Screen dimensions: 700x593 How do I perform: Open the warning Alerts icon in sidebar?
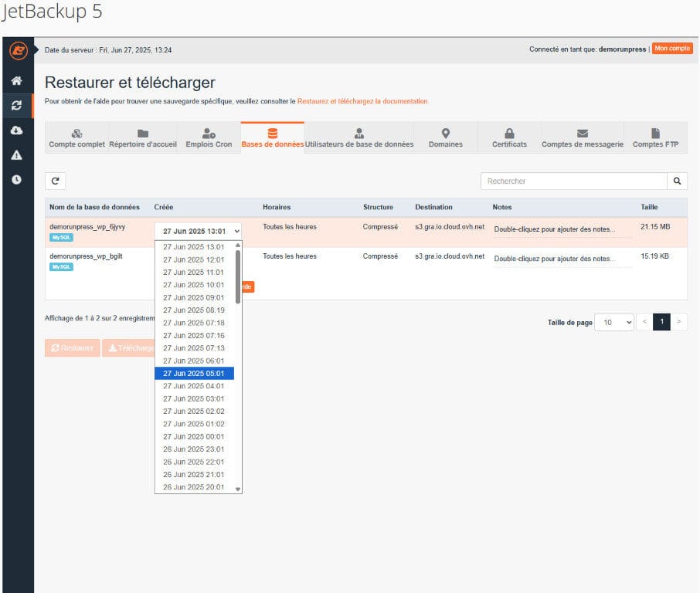16,155
